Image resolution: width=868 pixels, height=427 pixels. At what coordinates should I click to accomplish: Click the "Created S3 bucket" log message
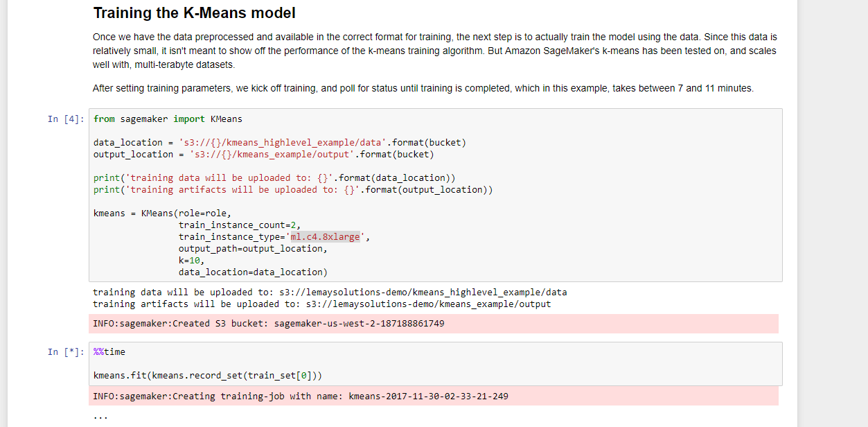pyautogui.click(x=268, y=324)
